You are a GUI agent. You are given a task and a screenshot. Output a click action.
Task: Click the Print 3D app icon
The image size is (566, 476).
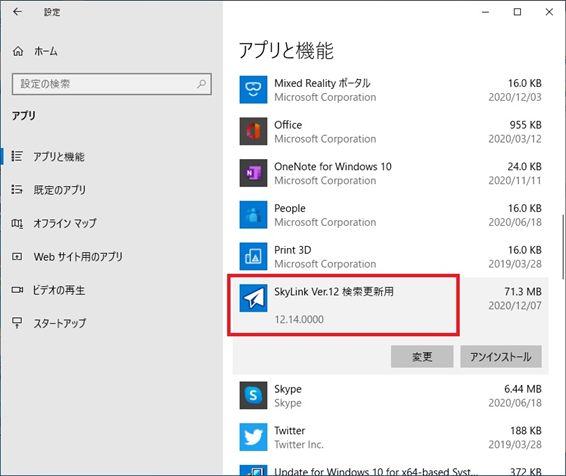click(x=253, y=256)
